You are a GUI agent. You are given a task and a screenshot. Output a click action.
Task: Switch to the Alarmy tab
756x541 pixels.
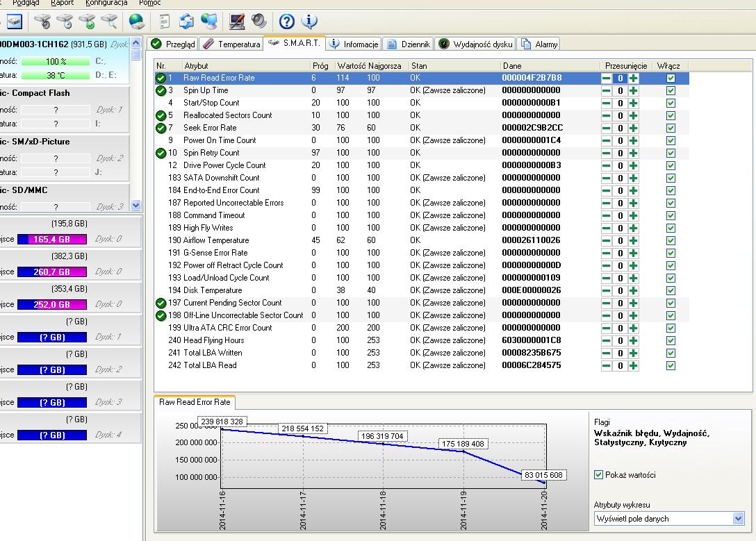(539, 44)
